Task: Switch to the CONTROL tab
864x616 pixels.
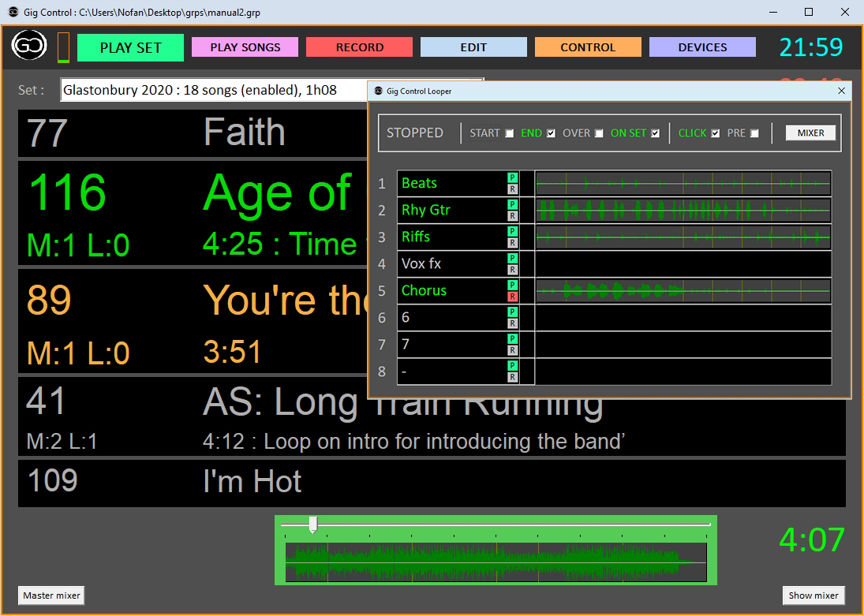Action: (588, 47)
